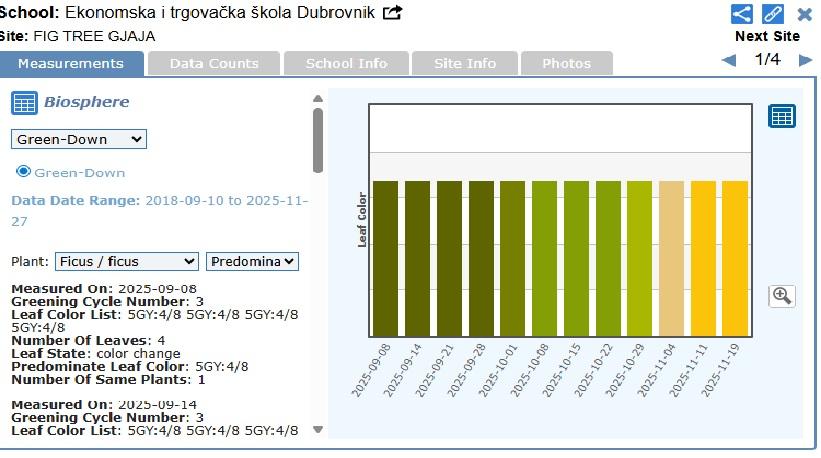Click the data table icon beside chart
Screen dimensions: 821x458
click(x=781, y=116)
